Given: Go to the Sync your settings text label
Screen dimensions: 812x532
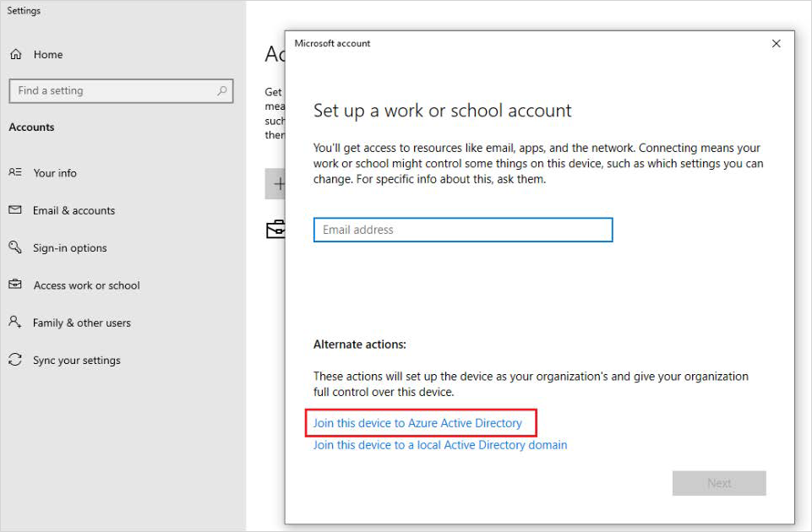Looking at the screenshot, I should click(x=77, y=361).
